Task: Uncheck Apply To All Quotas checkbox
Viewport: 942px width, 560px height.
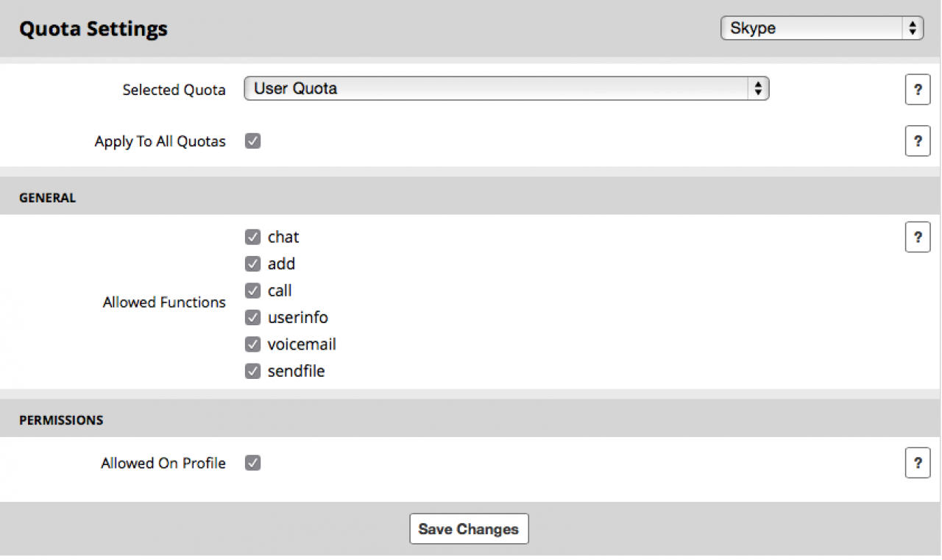Action: (x=253, y=141)
